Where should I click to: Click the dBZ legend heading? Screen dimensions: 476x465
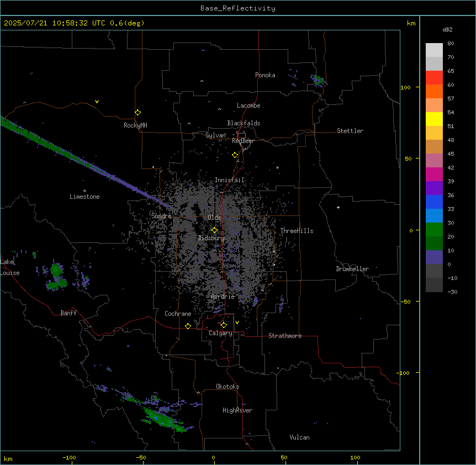point(447,29)
